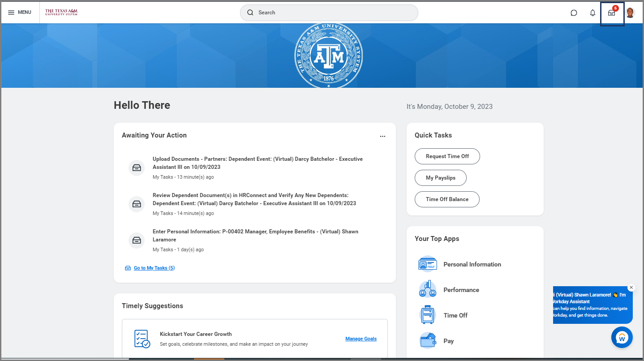The height and width of the screenshot is (361, 644).
Task: Dismiss the Workday Assistant popup
Action: click(631, 288)
